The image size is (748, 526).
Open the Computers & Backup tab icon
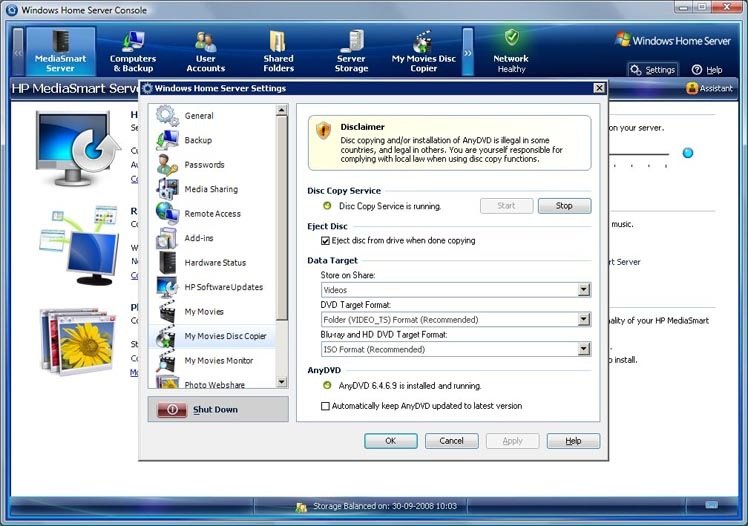[x=133, y=41]
